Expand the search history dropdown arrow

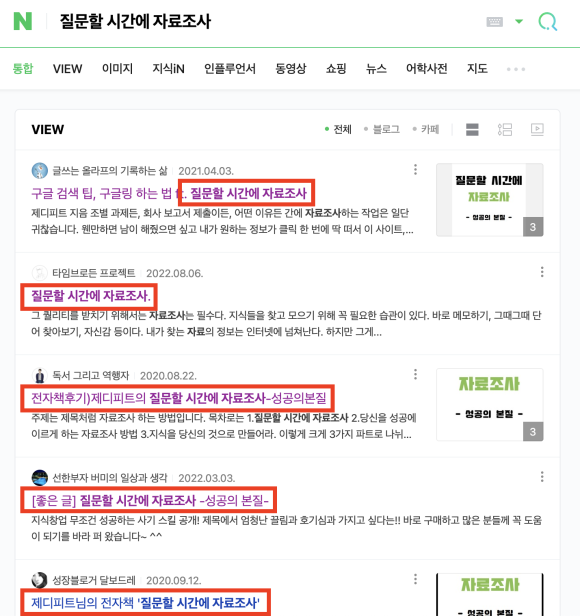[x=519, y=21]
